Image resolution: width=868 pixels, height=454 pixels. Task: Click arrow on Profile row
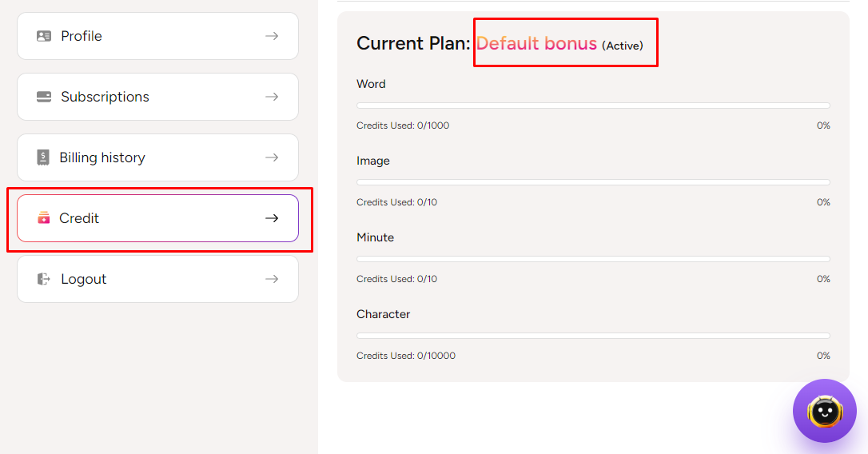pos(272,36)
